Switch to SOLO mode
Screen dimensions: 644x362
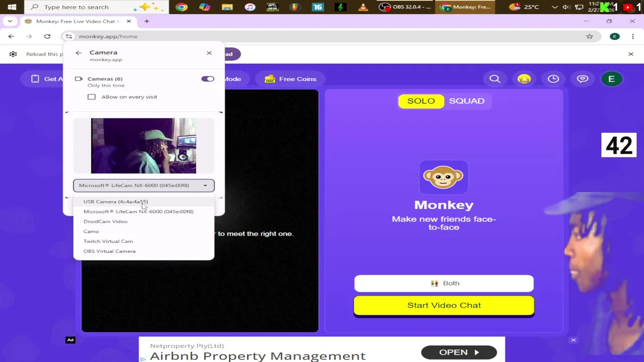421,101
